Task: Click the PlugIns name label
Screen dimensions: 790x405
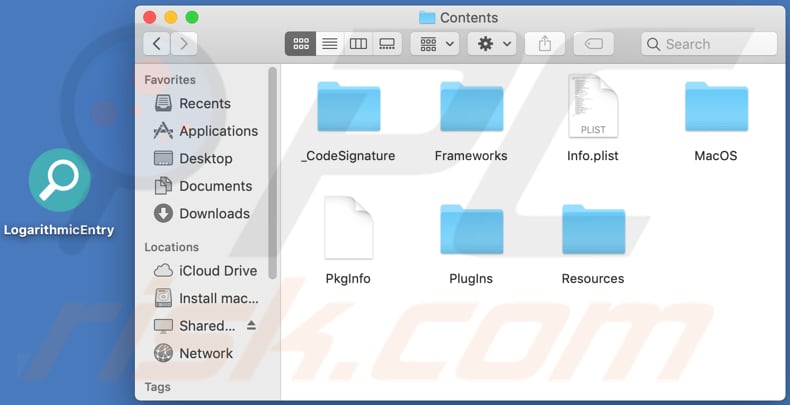Action: (471, 279)
